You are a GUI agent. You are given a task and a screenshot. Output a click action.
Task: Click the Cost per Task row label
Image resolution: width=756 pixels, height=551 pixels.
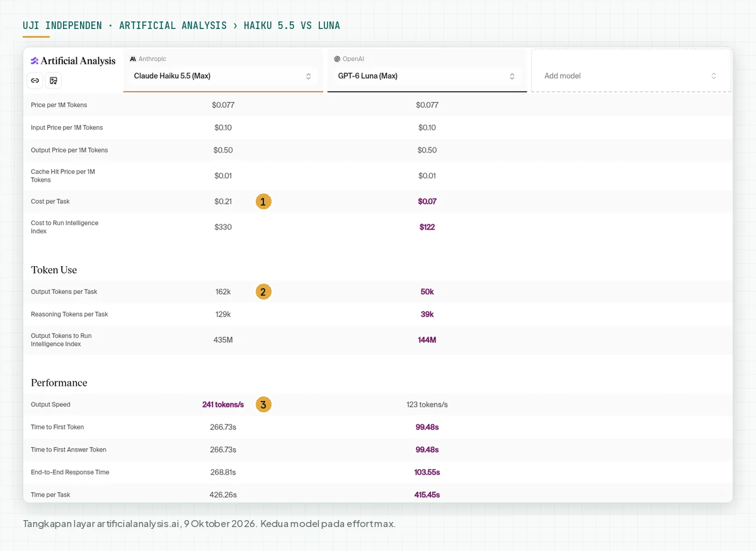click(x=50, y=202)
